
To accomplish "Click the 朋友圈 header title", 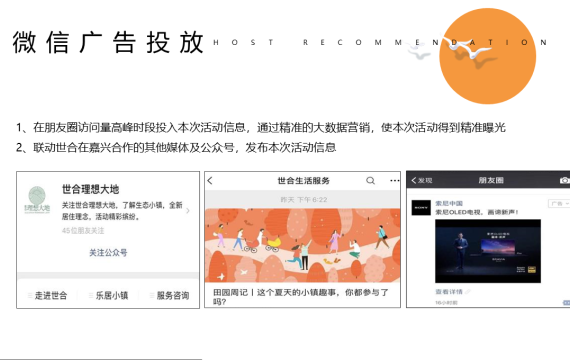I will point(491,180).
